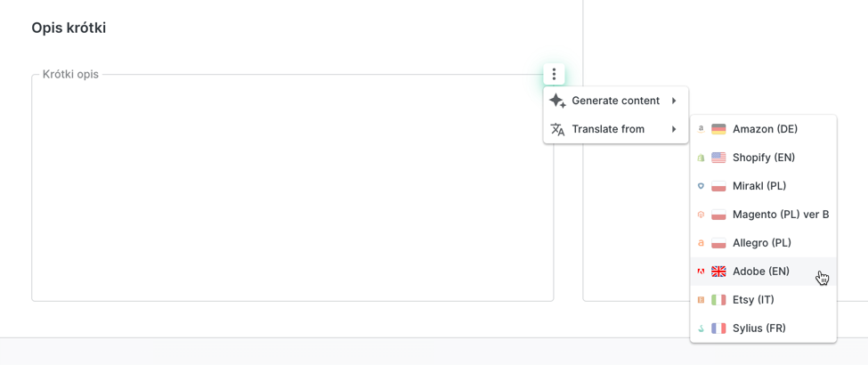Choose Mirakl (PL) from the list
This screenshot has height=365, width=868.
pos(759,186)
